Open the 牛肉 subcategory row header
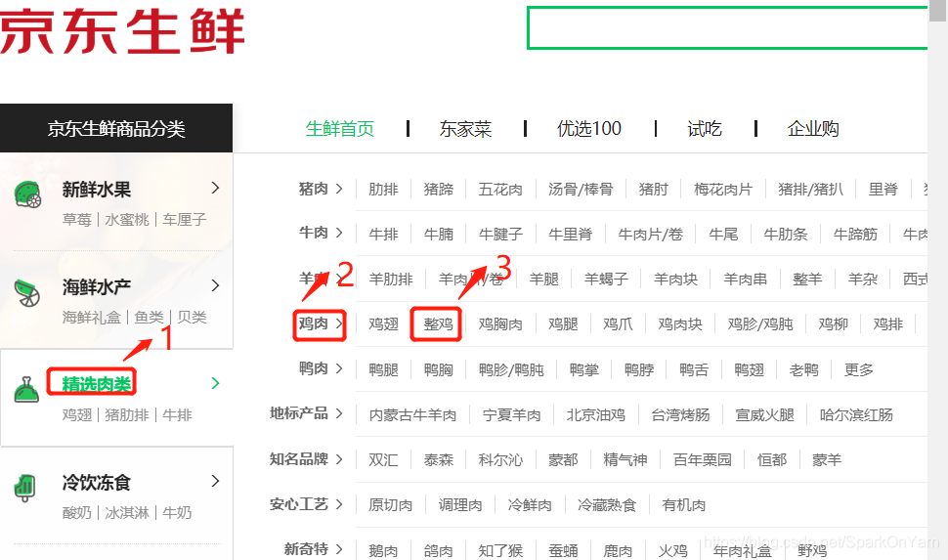The image size is (948, 560). (321, 233)
